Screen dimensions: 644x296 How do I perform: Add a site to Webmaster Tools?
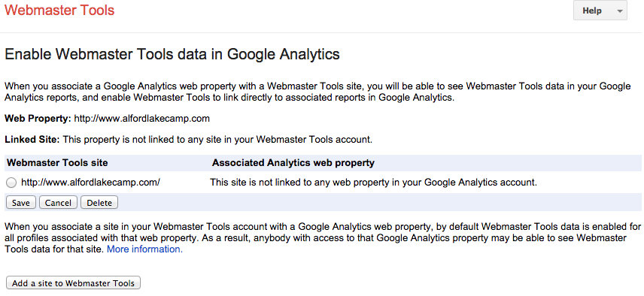pos(73,283)
